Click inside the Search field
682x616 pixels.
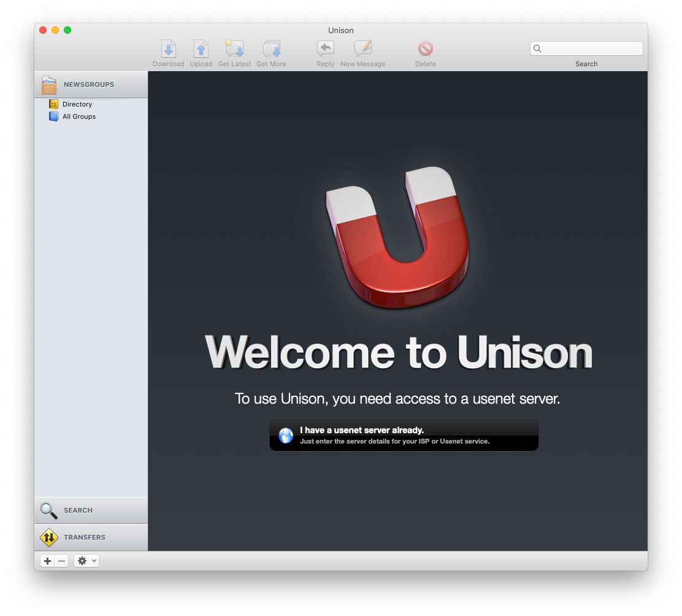click(x=586, y=48)
